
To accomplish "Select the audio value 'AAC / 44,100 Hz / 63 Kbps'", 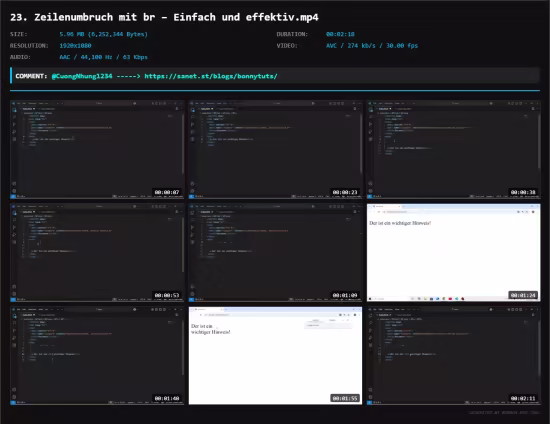I will click(103, 57).
